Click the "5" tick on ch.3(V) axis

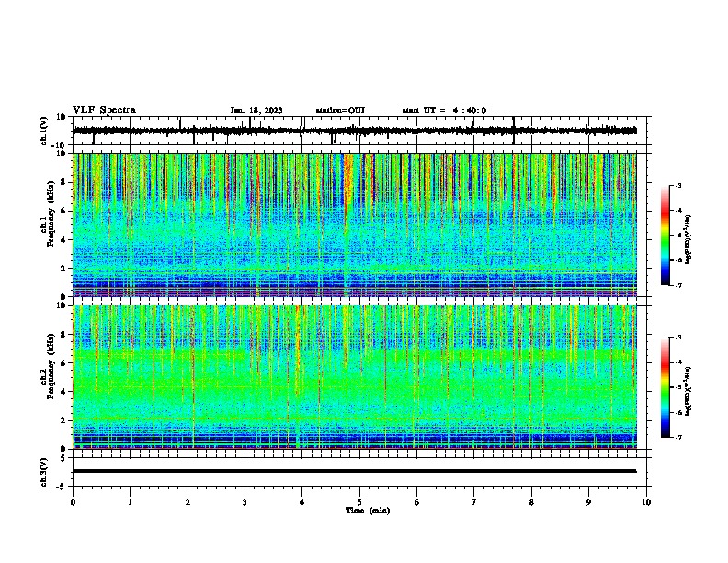tap(64, 457)
